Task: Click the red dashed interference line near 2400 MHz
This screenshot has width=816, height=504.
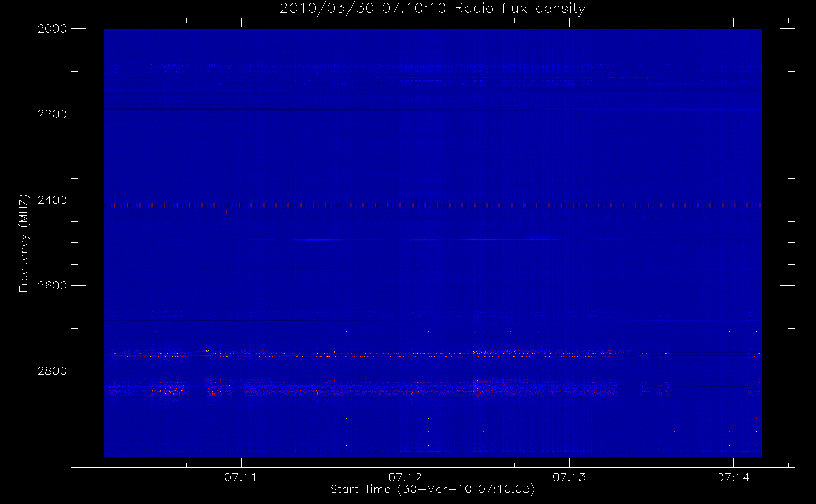Action: (x=432, y=206)
